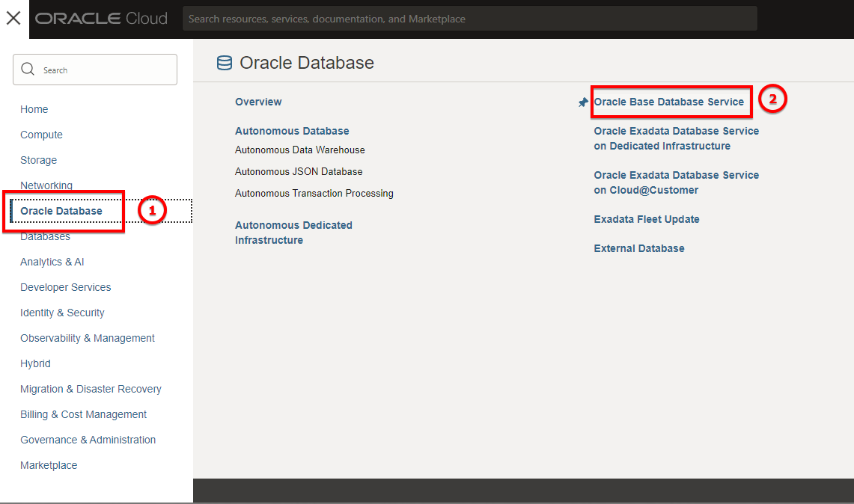Open Home in the navigation menu
Image resolution: width=854 pixels, height=504 pixels.
[x=34, y=109]
